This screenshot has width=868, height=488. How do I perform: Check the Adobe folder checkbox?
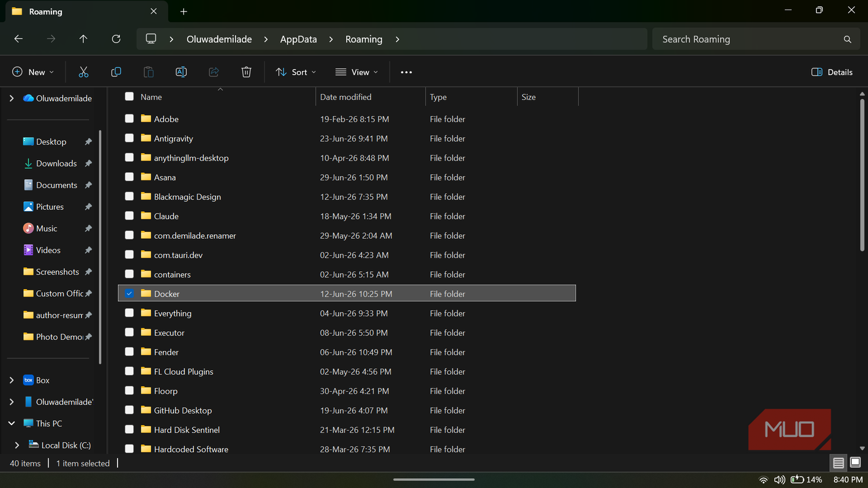[129, 119]
